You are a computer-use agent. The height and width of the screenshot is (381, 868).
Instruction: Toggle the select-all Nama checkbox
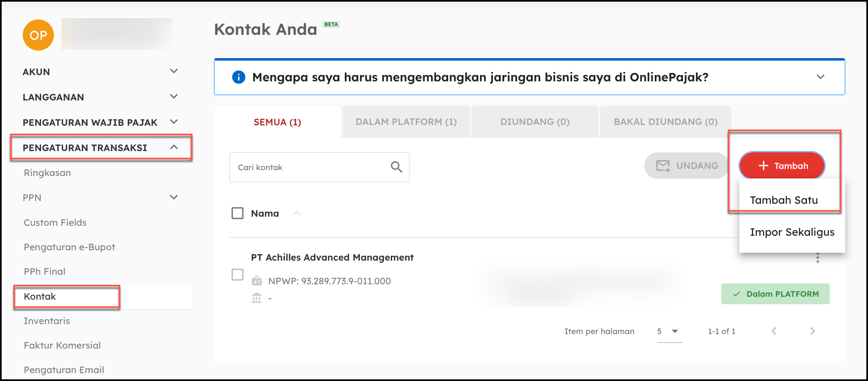click(237, 213)
